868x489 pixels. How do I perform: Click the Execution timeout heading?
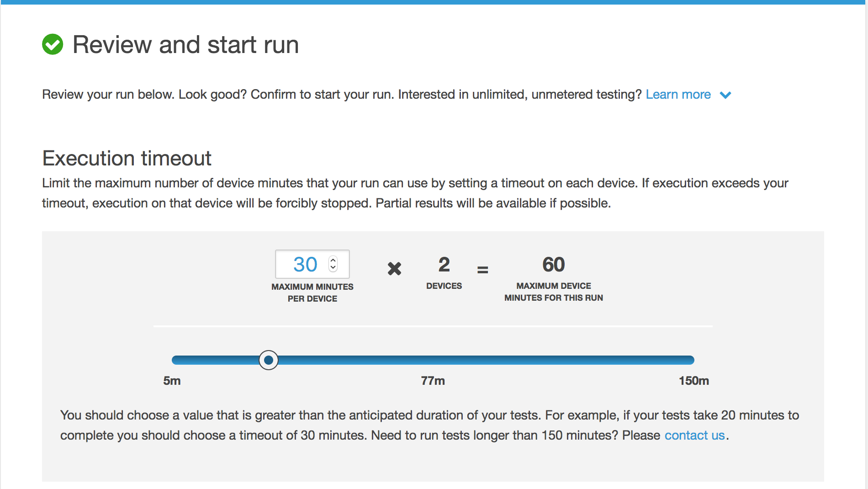(127, 159)
